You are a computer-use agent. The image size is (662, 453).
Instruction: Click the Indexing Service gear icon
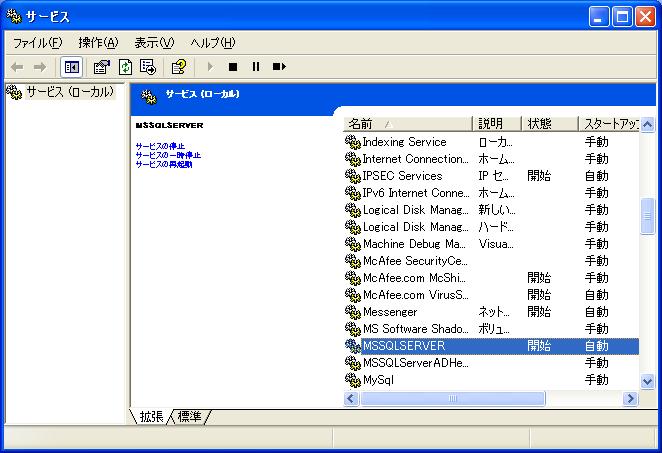353,142
